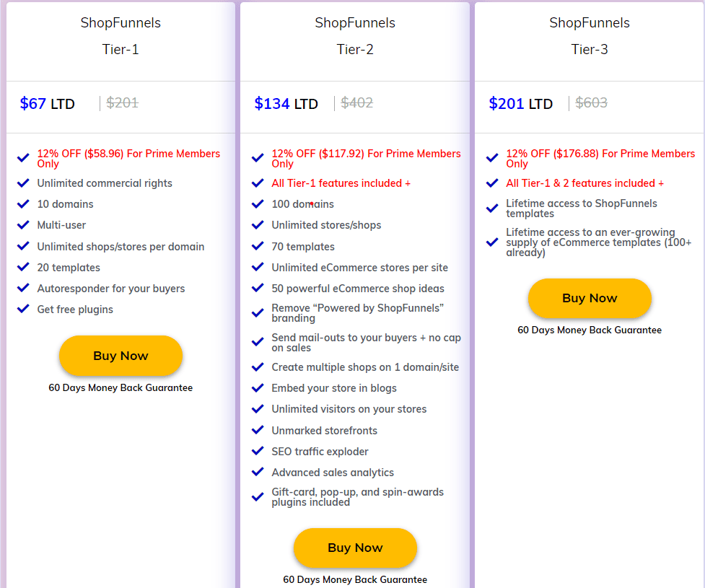The image size is (705, 588).
Task: Click the $67 LTD price label
Action: point(48,103)
